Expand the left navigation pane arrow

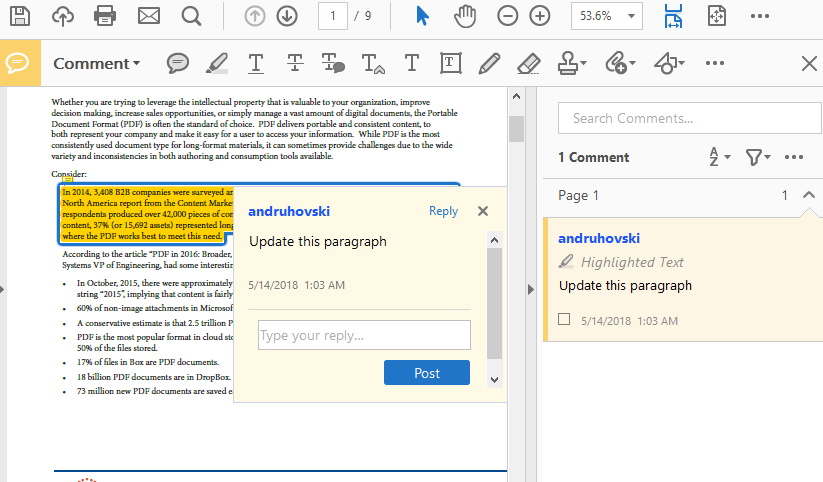[x=3, y=289]
